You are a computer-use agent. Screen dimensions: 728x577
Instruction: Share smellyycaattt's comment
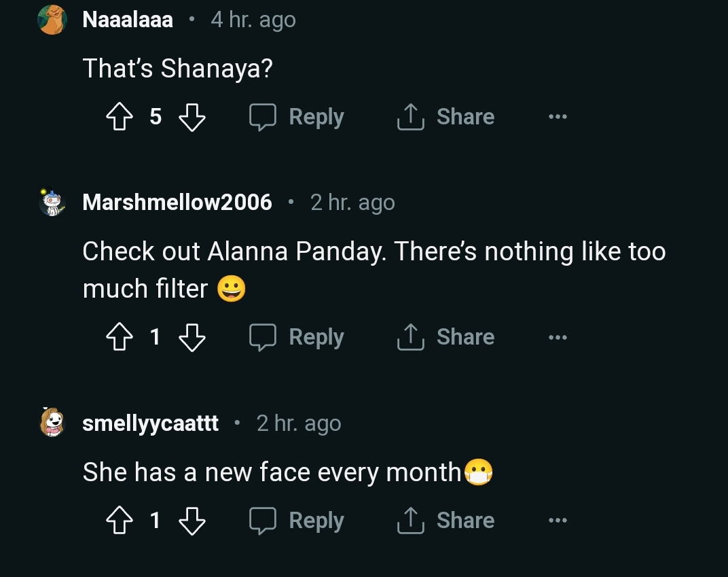point(445,521)
